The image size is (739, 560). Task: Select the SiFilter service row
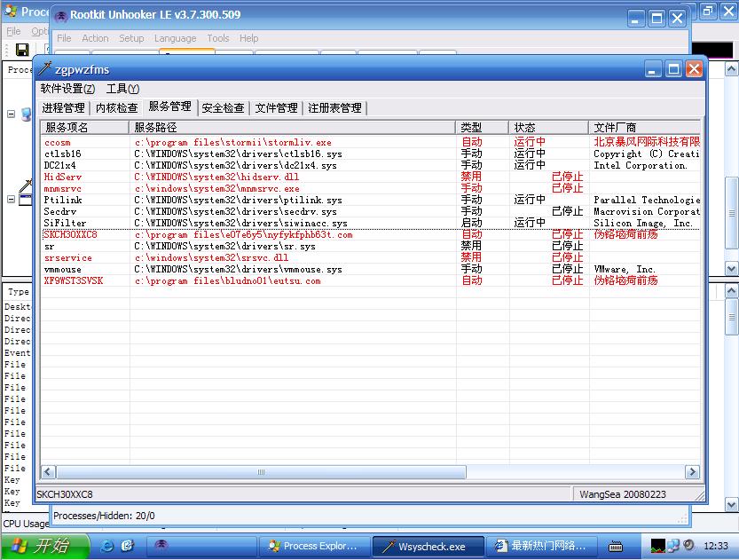pyautogui.click(x=371, y=223)
